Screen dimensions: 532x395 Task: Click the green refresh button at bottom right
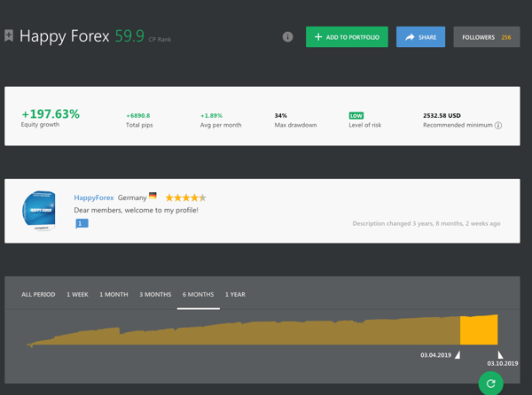click(x=490, y=383)
